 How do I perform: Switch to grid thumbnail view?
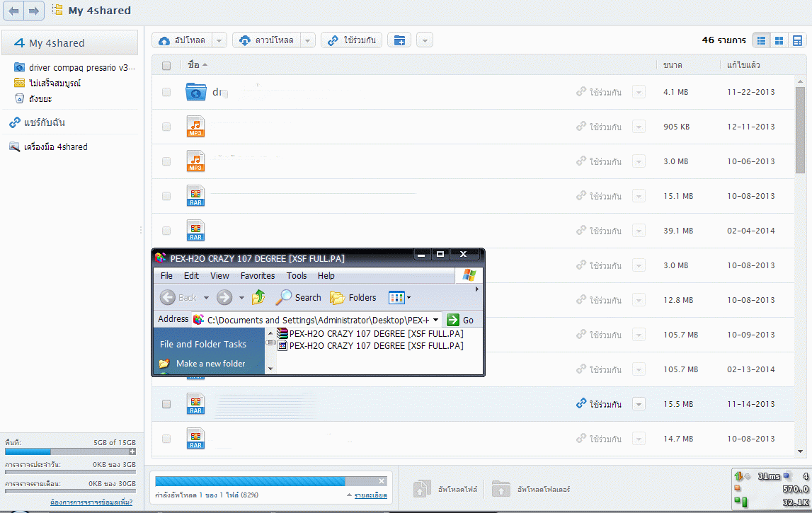click(x=779, y=40)
